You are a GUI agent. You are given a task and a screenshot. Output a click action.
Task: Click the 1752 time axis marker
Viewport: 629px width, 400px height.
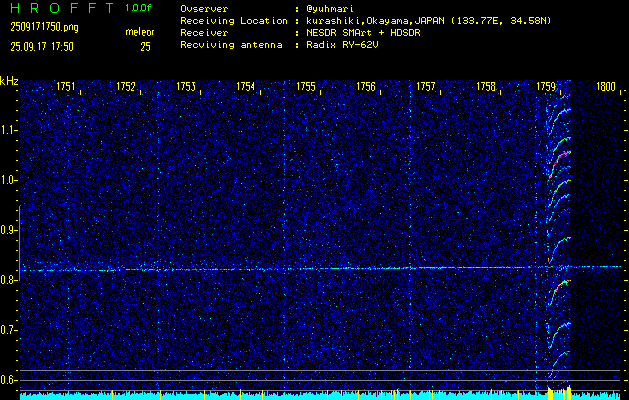tap(126, 86)
